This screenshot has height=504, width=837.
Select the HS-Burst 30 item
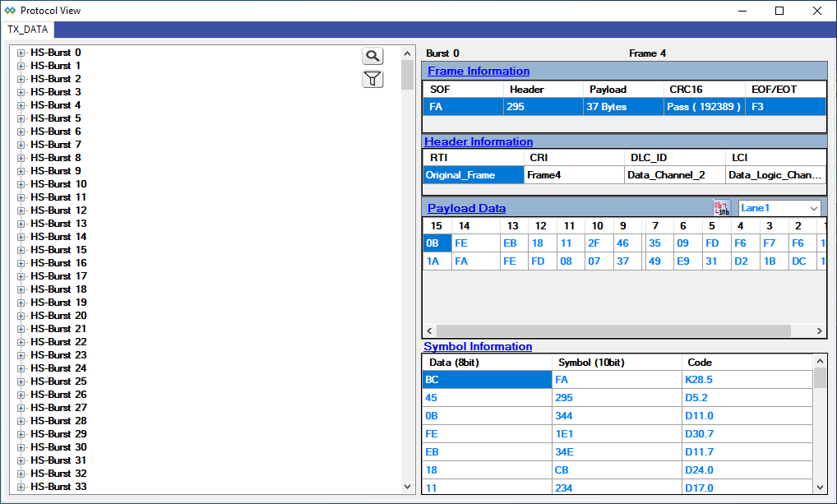point(58,447)
